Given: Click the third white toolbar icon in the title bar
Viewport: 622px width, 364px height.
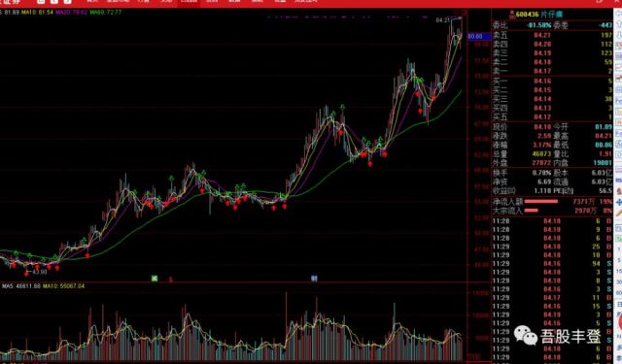Looking at the screenshot, I should tap(68, 1).
